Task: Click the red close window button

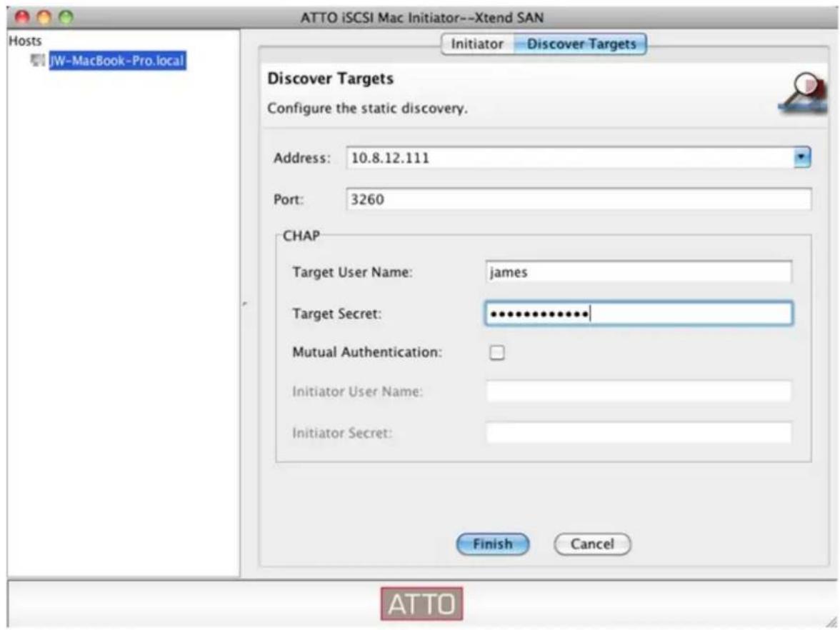Action: (x=22, y=17)
